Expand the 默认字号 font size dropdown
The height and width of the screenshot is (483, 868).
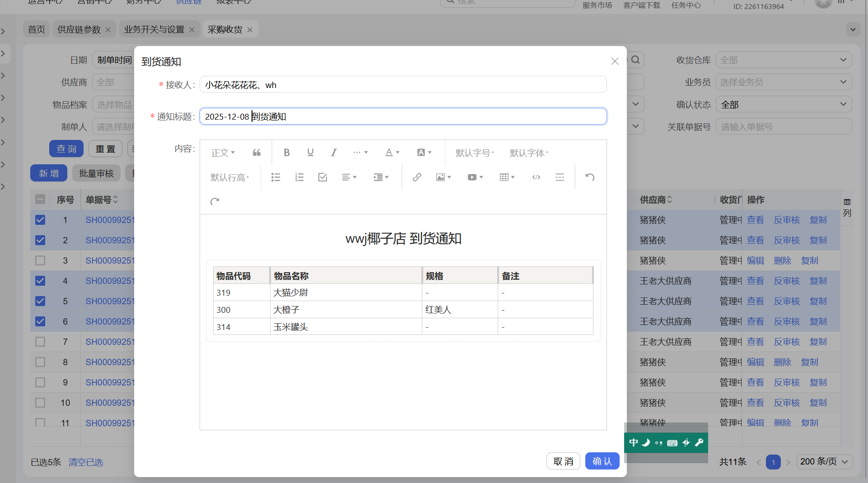(x=475, y=153)
